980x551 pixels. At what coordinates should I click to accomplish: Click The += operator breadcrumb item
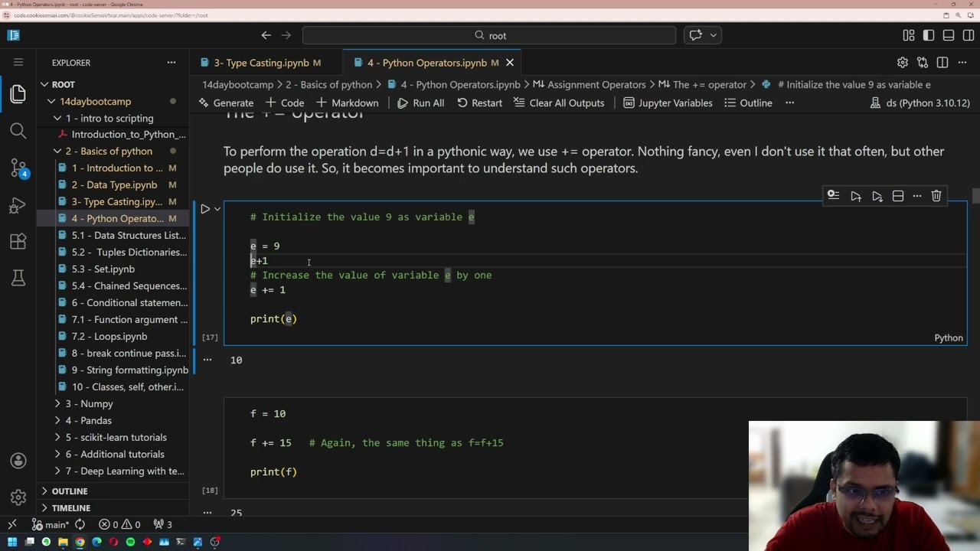pyautogui.click(x=709, y=85)
